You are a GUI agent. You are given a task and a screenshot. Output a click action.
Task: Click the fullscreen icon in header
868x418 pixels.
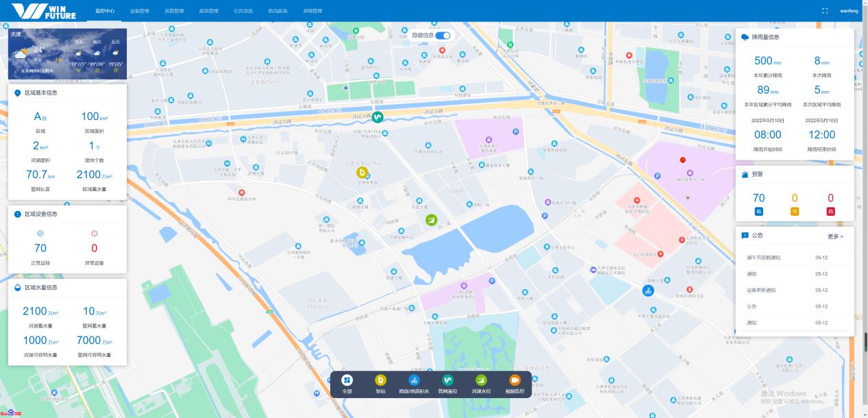pyautogui.click(x=825, y=11)
